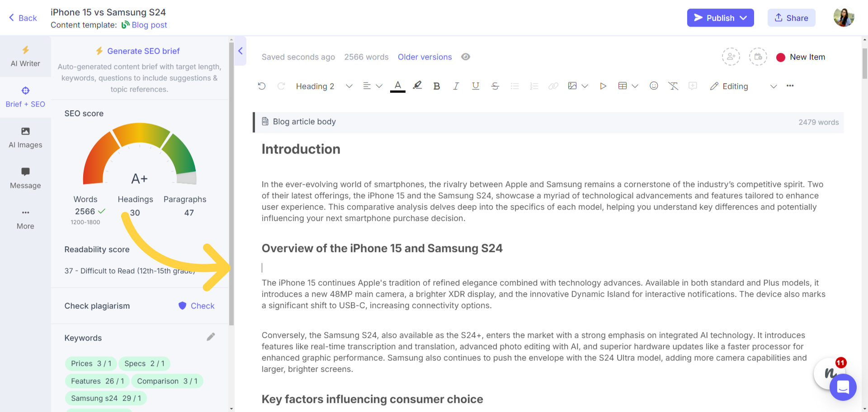
Task: Insert a bulleted list
Action: (514, 86)
